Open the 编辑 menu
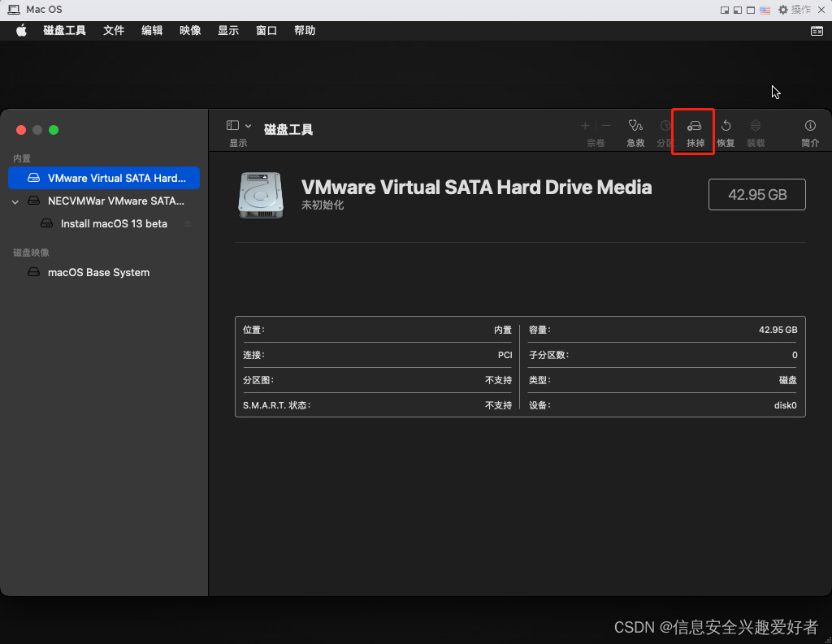 (152, 31)
